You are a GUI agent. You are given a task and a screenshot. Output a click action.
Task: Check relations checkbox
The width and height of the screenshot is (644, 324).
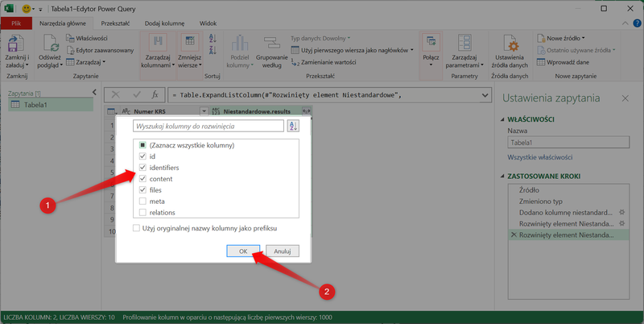click(142, 213)
